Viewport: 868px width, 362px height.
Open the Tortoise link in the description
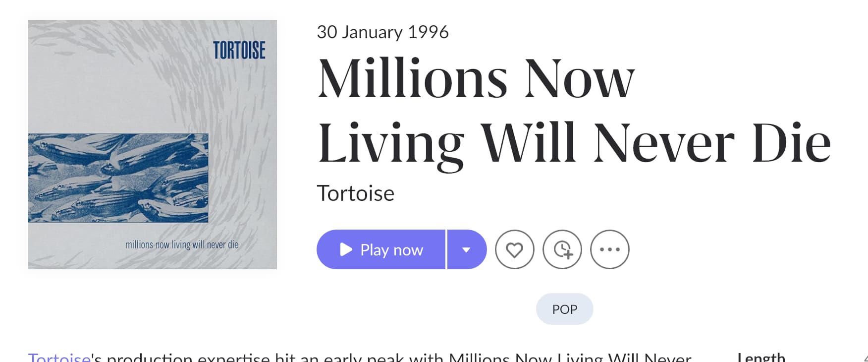click(x=59, y=358)
